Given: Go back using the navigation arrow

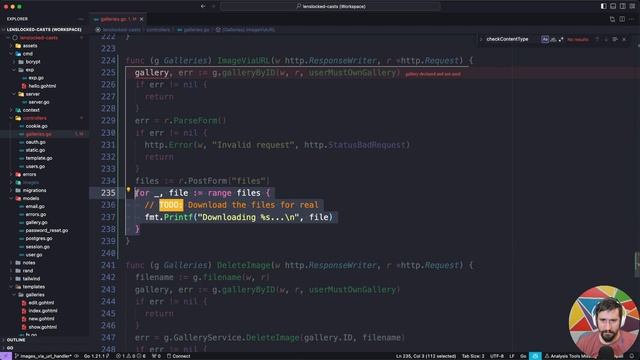Looking at the screenshot, I should [x=203, y=6].
